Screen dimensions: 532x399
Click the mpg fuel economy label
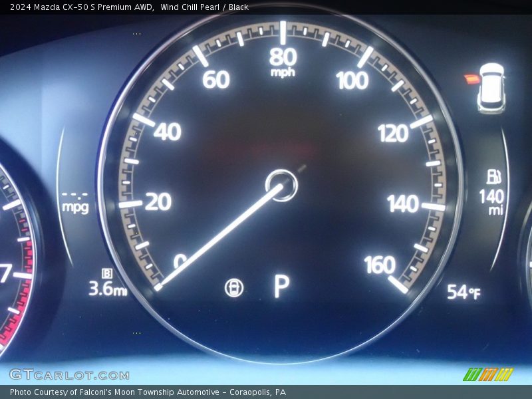tap(75, 207)
